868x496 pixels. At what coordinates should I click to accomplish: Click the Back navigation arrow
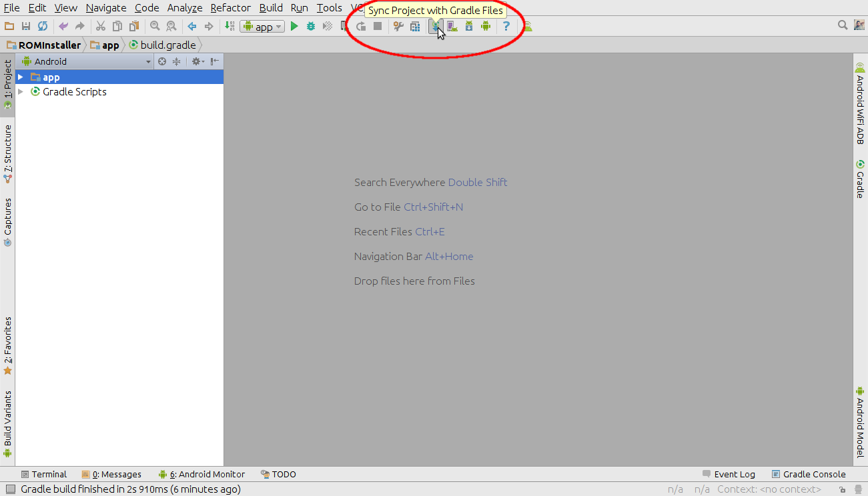(x=192, y=26)
